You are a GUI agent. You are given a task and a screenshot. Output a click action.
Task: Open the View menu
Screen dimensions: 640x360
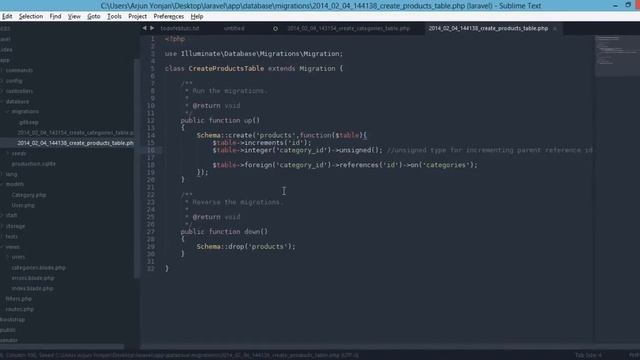[x=74, y=16]
